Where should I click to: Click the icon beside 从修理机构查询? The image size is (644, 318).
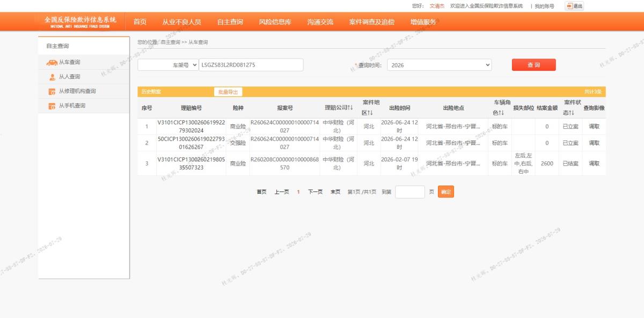pyautogui.click(x=52, y=92)
